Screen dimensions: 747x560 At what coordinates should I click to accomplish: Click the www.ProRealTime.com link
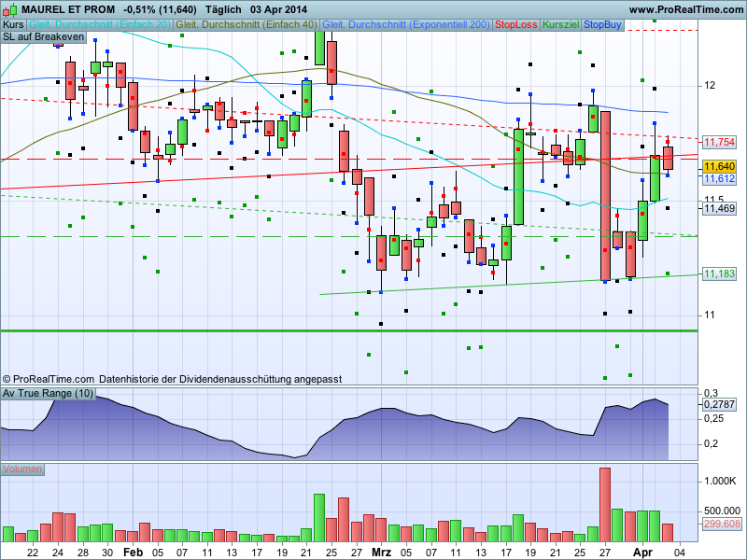click(686, 9)
